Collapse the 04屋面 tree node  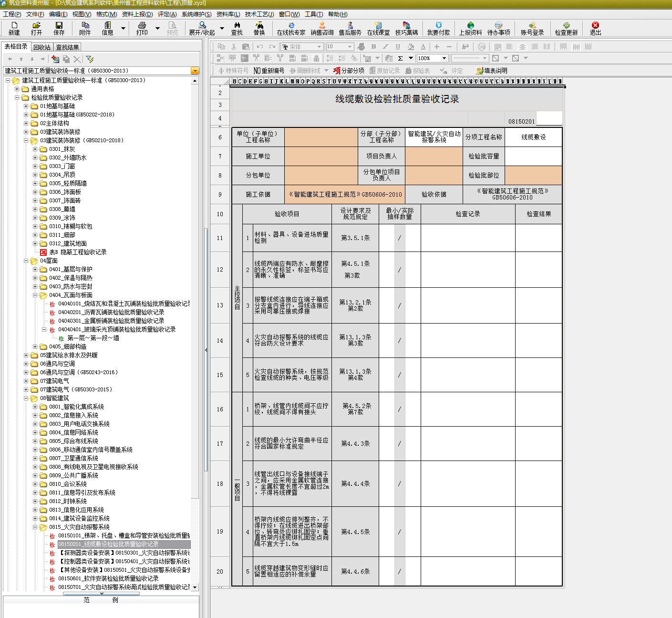click(x=26, y=261)
